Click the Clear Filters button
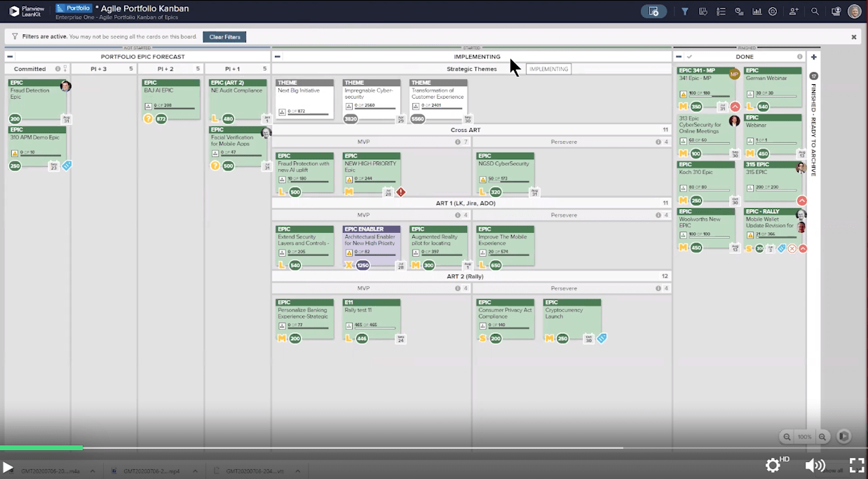 pos(224,36)
